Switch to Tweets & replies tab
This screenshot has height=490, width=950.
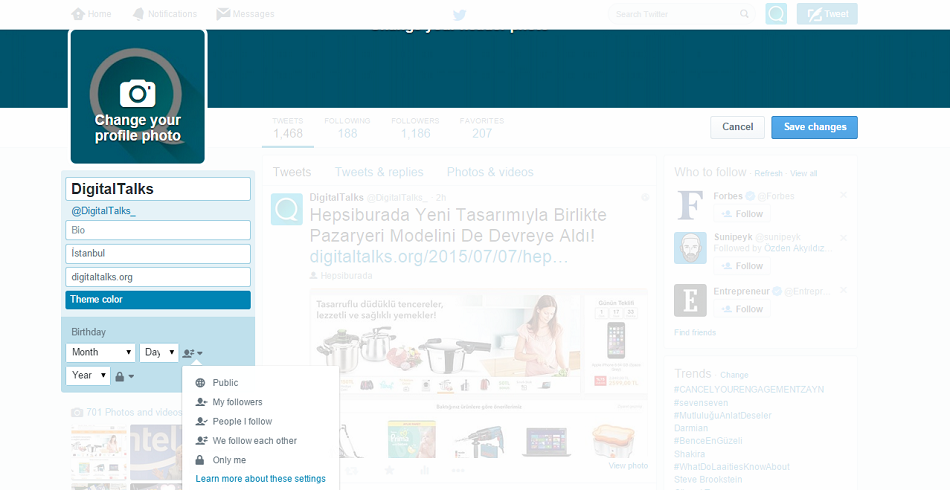tap(379, 172)
